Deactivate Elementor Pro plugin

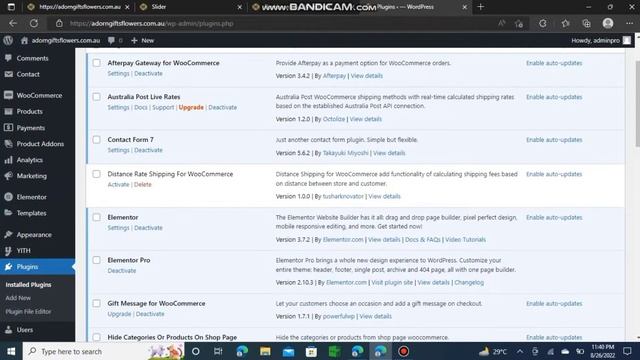tap(122, 271)
